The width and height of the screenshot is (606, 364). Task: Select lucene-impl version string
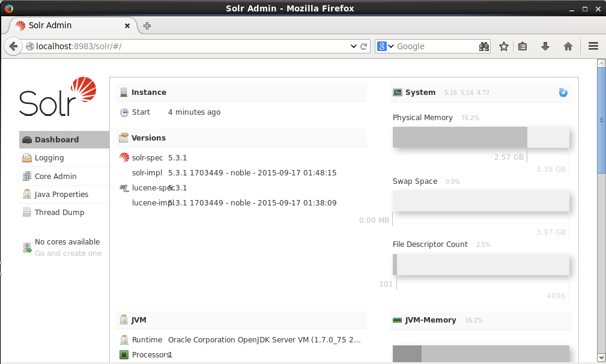252,203
